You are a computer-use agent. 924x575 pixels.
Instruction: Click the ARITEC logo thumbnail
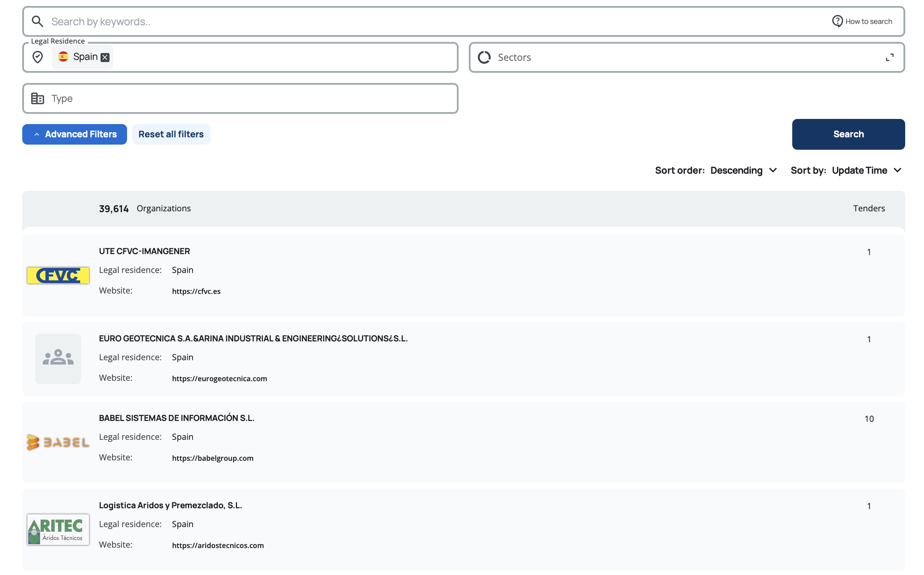coord(58,530)
